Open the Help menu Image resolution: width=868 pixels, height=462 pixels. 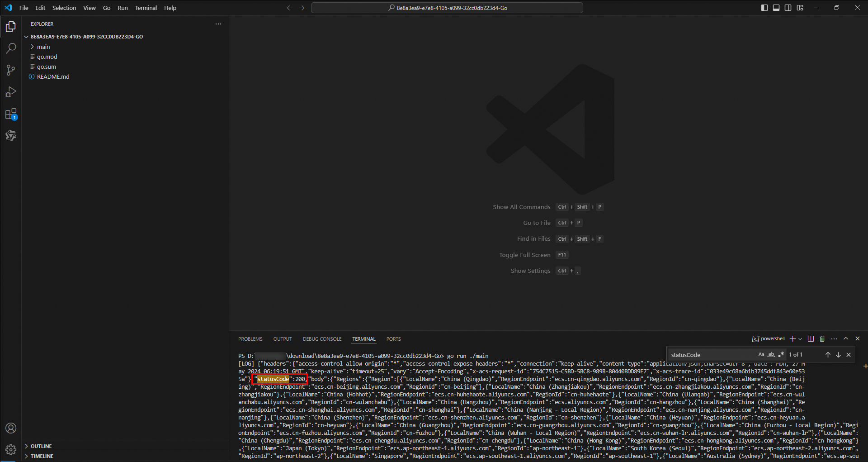click(x=170, y=8)
